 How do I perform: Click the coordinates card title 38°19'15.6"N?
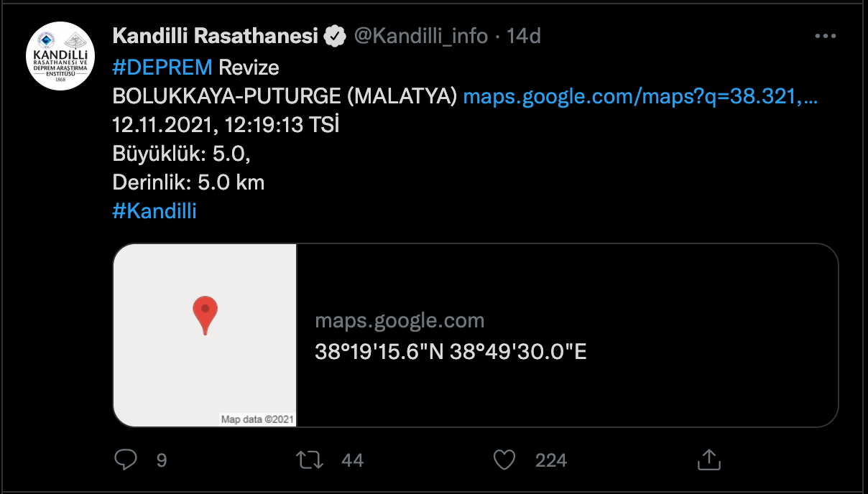pos(451,352)
